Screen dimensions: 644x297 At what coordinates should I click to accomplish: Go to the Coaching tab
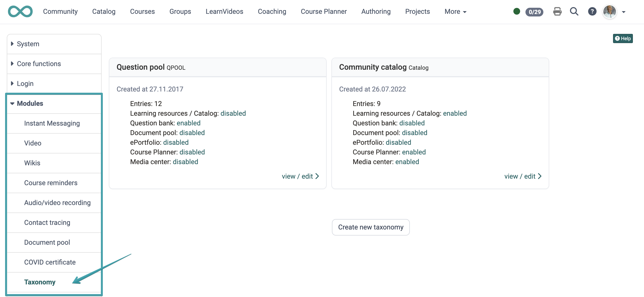[272, 12]
